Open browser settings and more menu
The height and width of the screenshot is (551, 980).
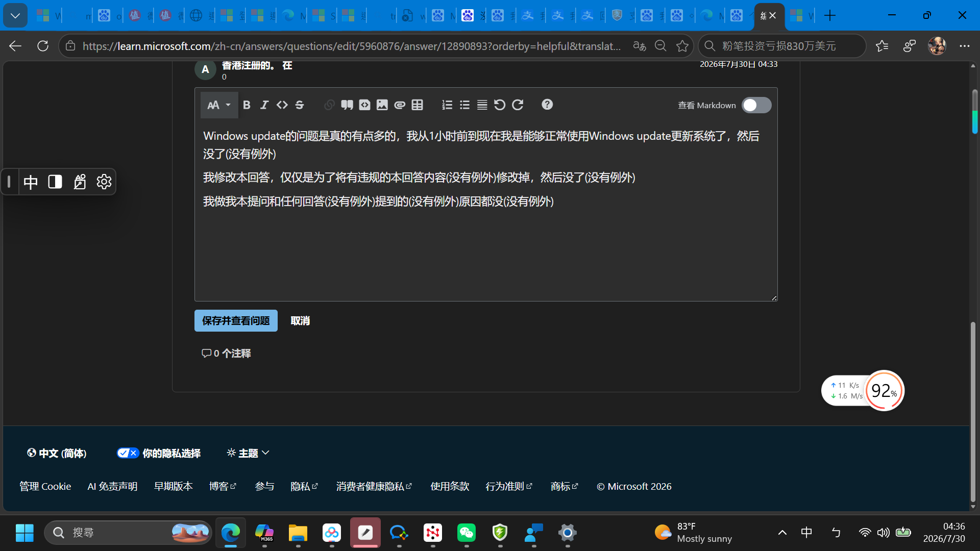point(964,46)
